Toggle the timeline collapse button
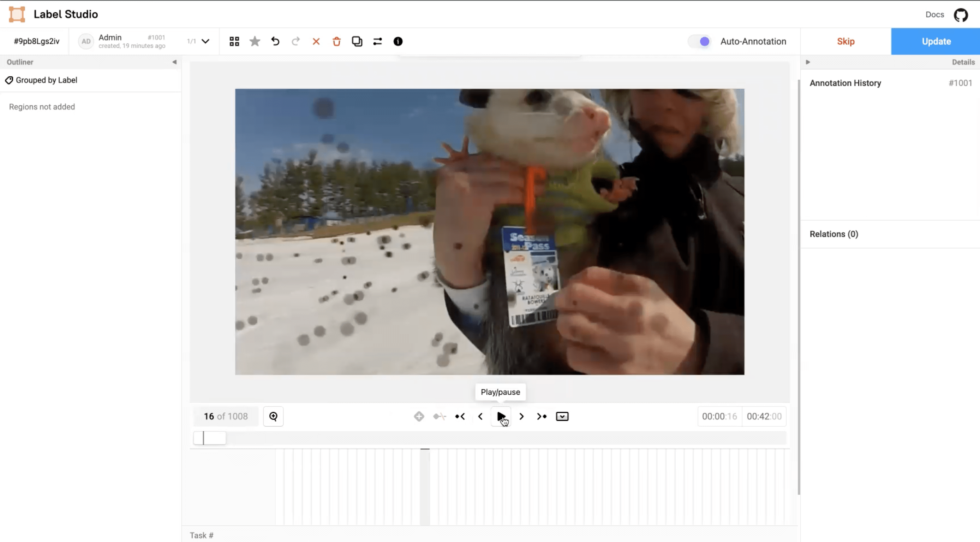The width and height of the screenshot is (980, 542). (562, 416)
